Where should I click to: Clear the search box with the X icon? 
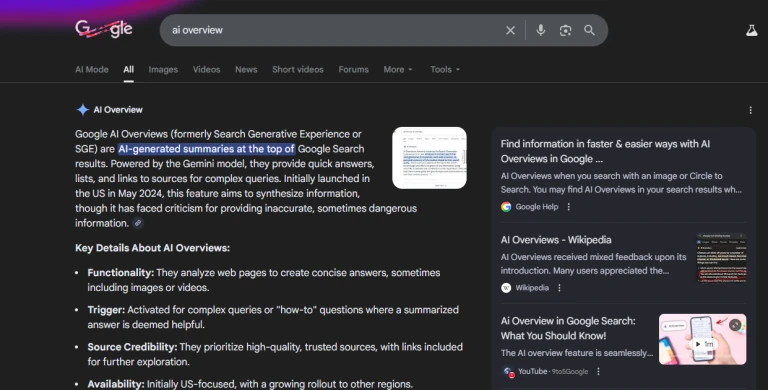tap(510, 30)
